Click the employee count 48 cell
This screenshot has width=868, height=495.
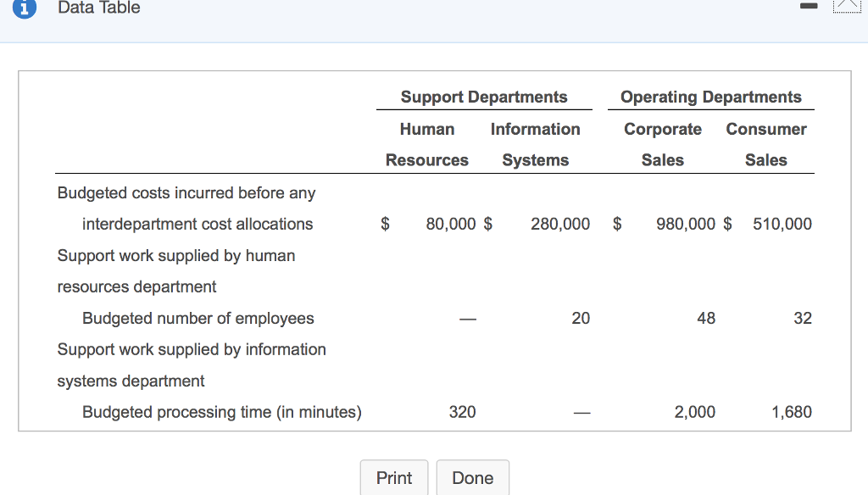706,318
